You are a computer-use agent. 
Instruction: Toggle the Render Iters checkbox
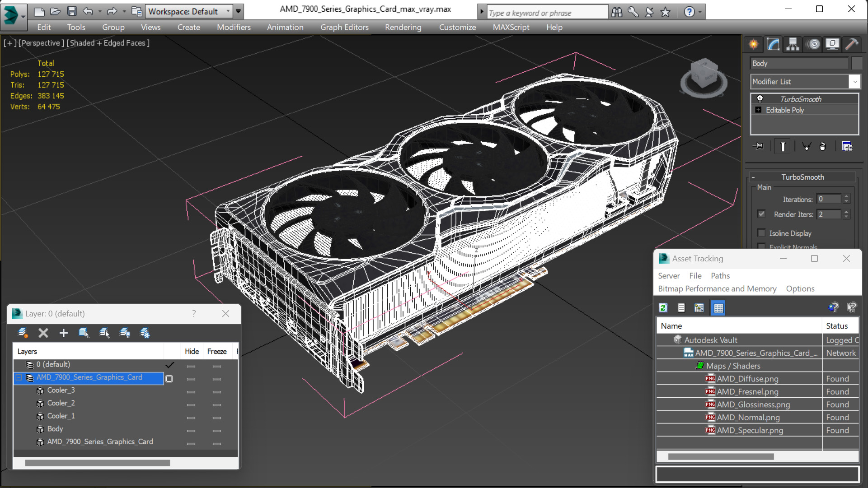[x=762, y=214]
